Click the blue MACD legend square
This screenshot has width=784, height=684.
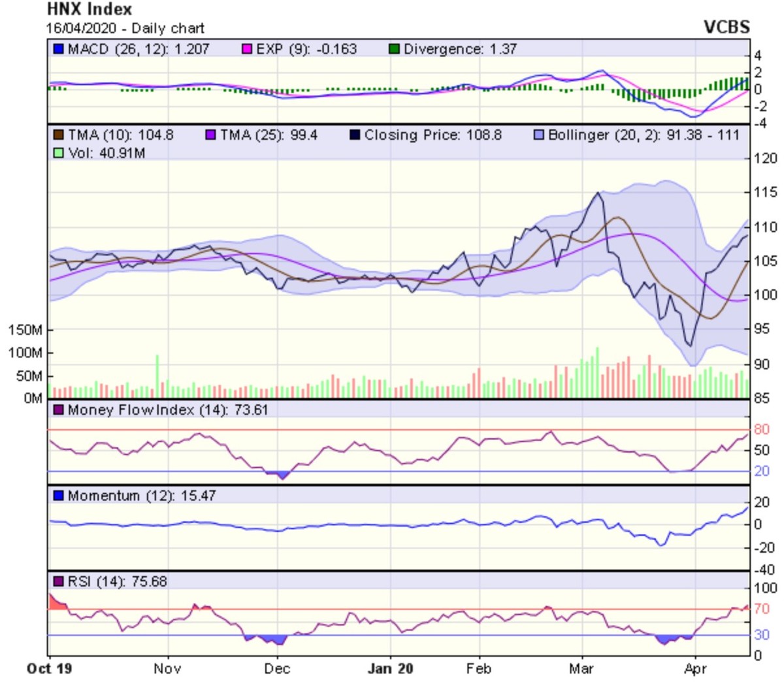tap(59, 49)
